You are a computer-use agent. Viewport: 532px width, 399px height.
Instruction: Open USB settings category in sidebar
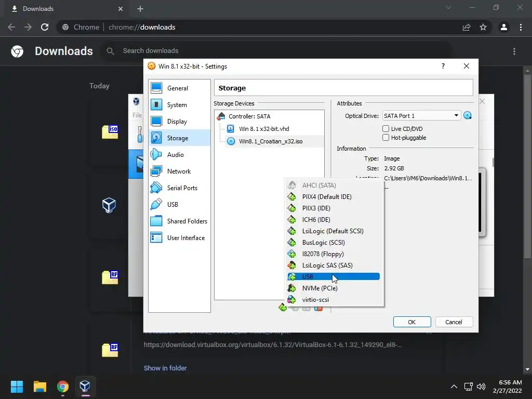point(179,205)
